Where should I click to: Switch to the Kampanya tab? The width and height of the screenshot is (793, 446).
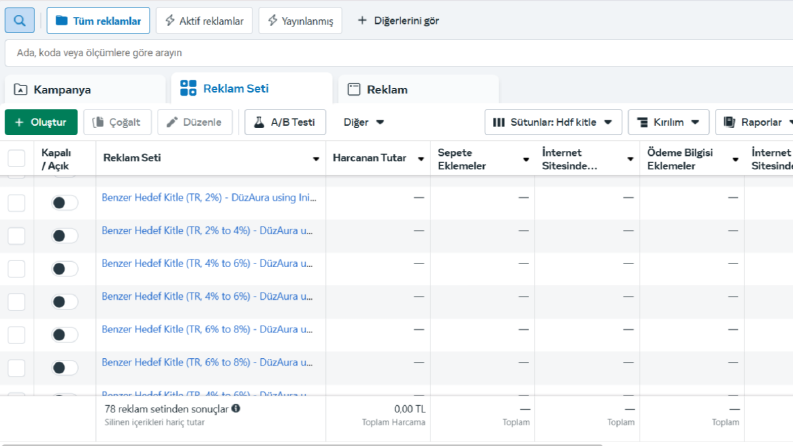pos(85,90)
